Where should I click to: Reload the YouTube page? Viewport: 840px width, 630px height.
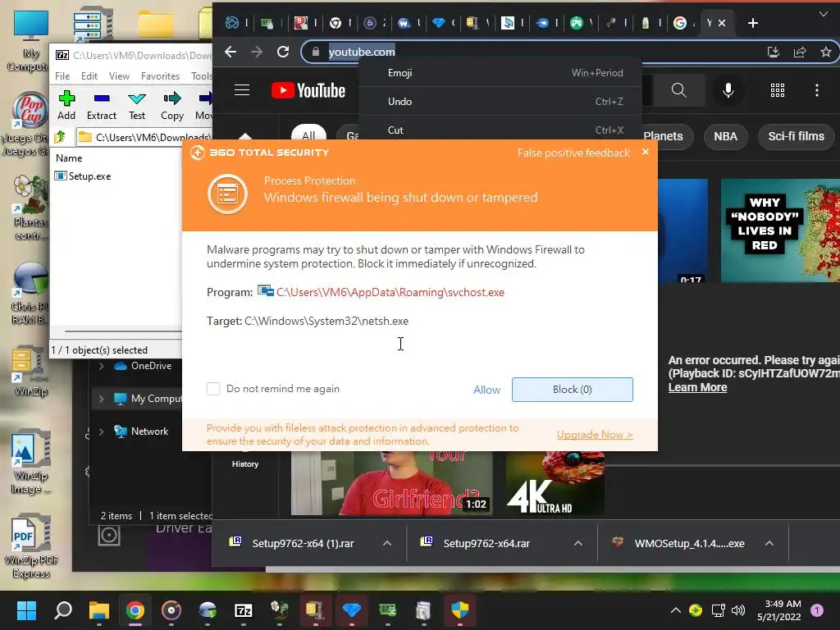pyautogui.click(x=283, y=52)
